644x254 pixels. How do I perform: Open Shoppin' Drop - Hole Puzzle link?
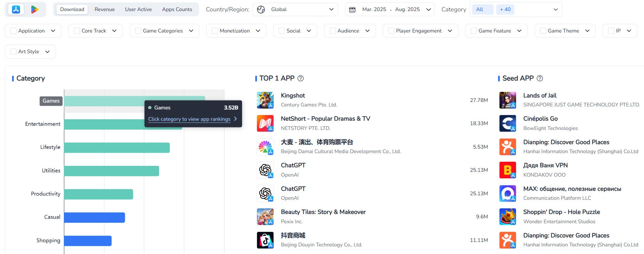point(562,212)
